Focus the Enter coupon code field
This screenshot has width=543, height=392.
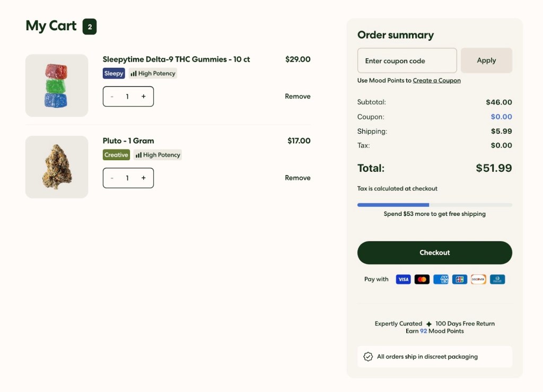pyautogui.click(x=407, y=60)
